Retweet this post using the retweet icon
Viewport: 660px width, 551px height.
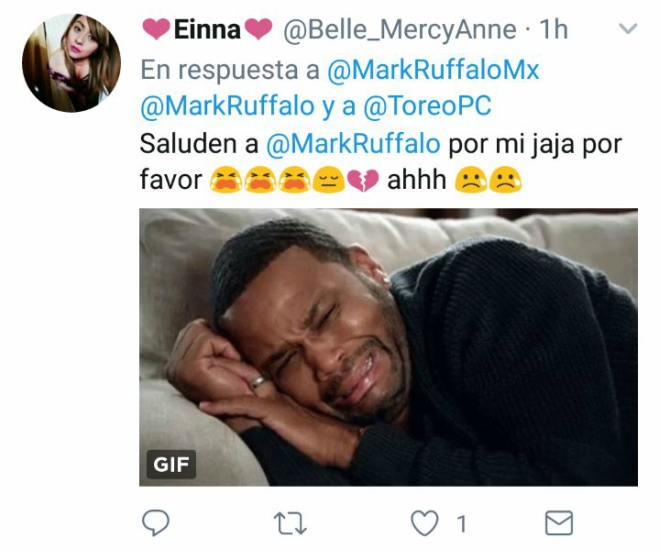point(291,521)
